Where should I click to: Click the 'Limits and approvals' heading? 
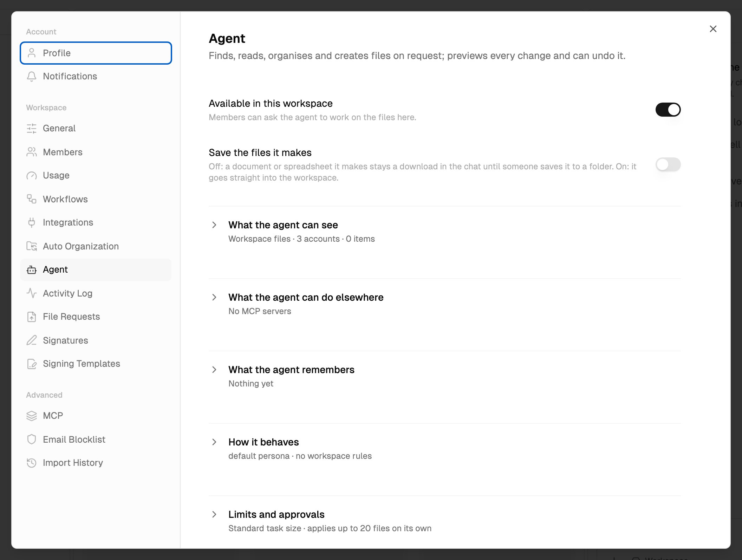276,514
